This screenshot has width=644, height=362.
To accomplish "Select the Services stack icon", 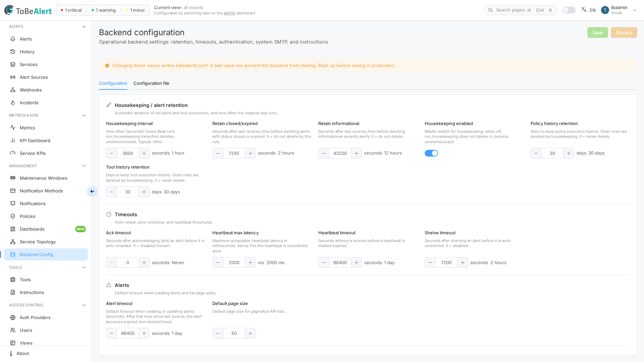I will (x=13, y=64).
